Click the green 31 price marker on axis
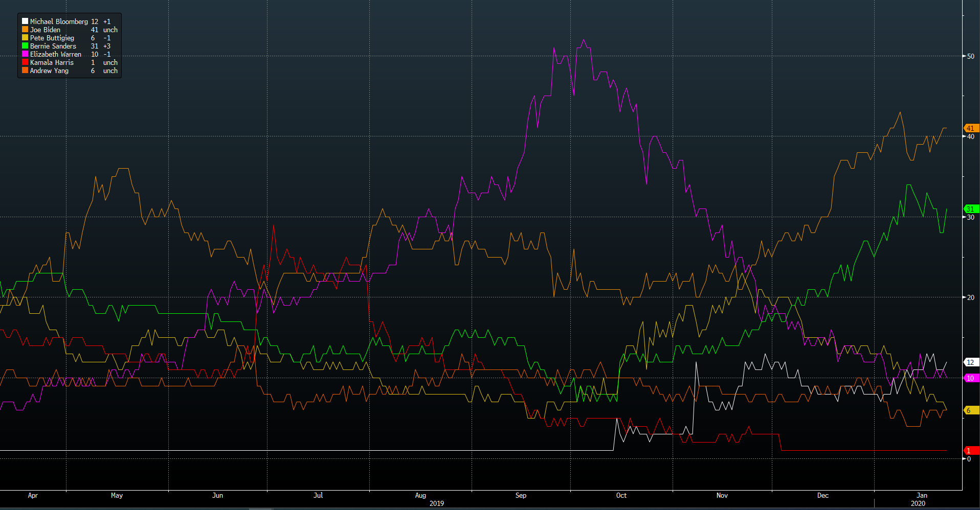The width and height of the screenshot is (980, 510). pyautogui.click(x=971, y=209)
